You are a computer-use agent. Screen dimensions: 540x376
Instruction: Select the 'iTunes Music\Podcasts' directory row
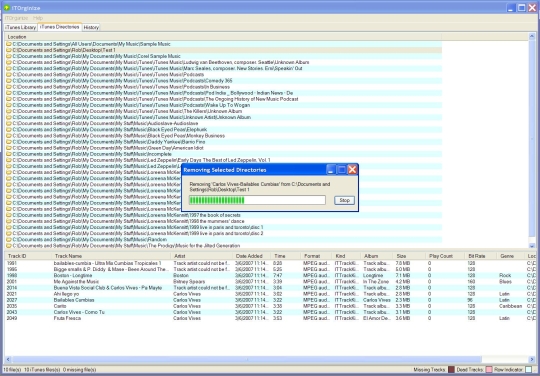click(223, 74)
